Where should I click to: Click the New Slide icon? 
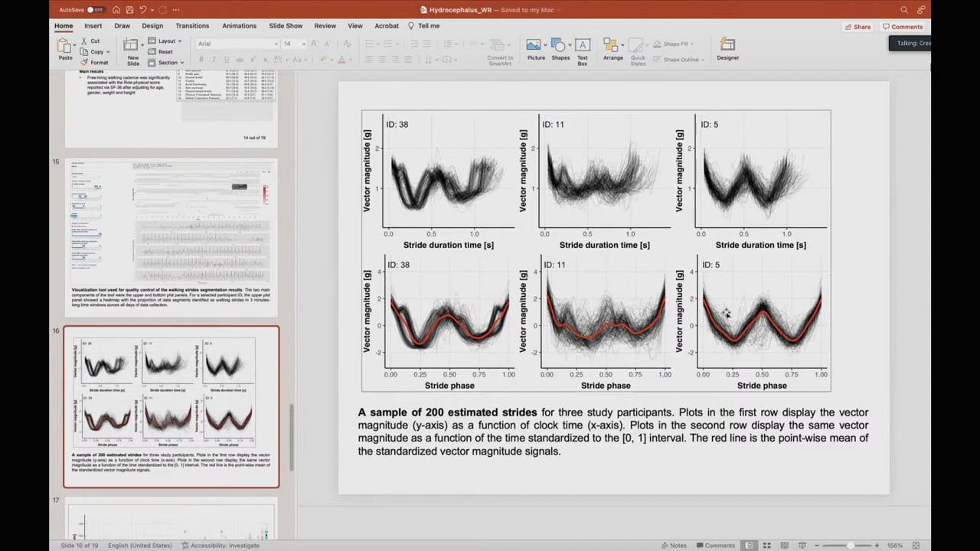132,45
